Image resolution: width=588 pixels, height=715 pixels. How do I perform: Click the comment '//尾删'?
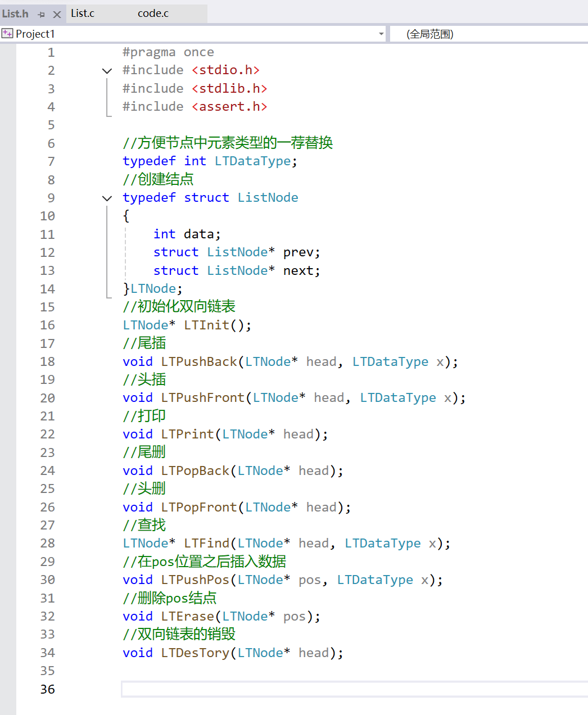[x=144, y=452]
